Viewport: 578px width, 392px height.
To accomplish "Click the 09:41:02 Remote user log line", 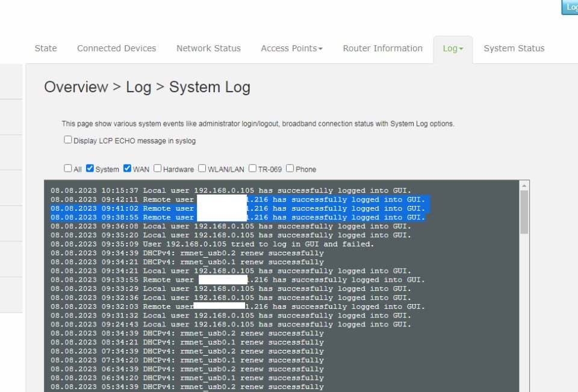I will click(238, 208).
